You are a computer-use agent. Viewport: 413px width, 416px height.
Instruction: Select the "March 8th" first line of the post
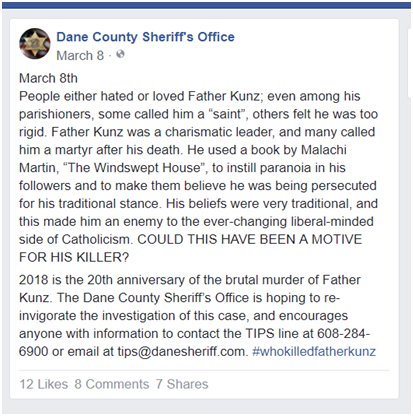click(x=48, y=78)
